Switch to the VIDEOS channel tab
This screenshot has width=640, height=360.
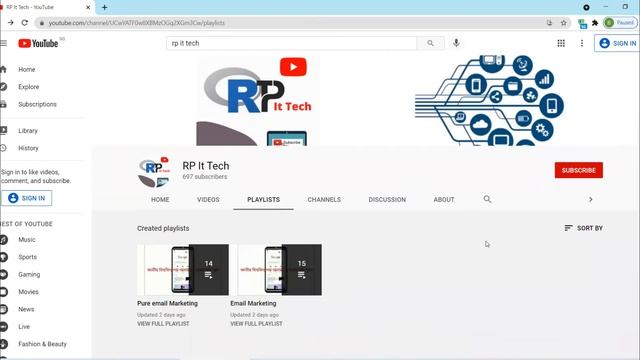208,200
